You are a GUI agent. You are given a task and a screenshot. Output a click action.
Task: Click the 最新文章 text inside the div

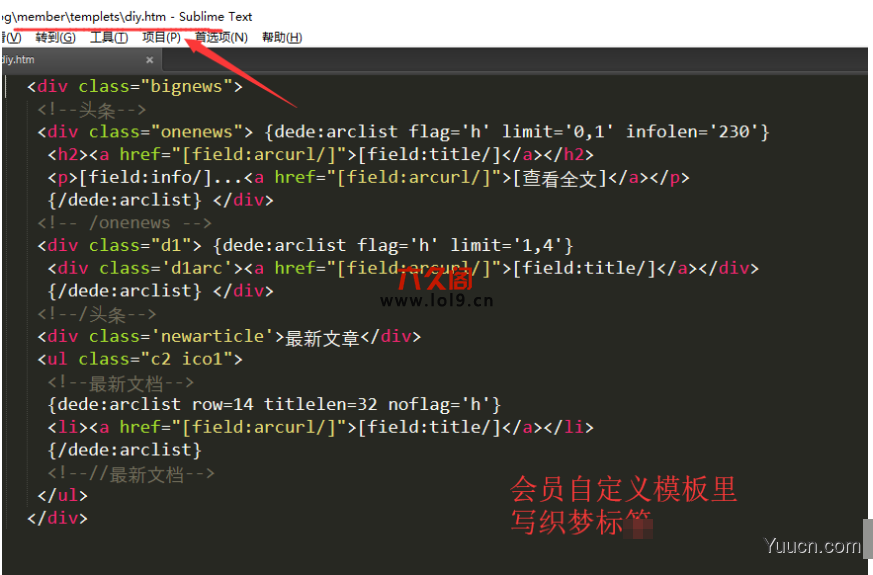(322, 337)
